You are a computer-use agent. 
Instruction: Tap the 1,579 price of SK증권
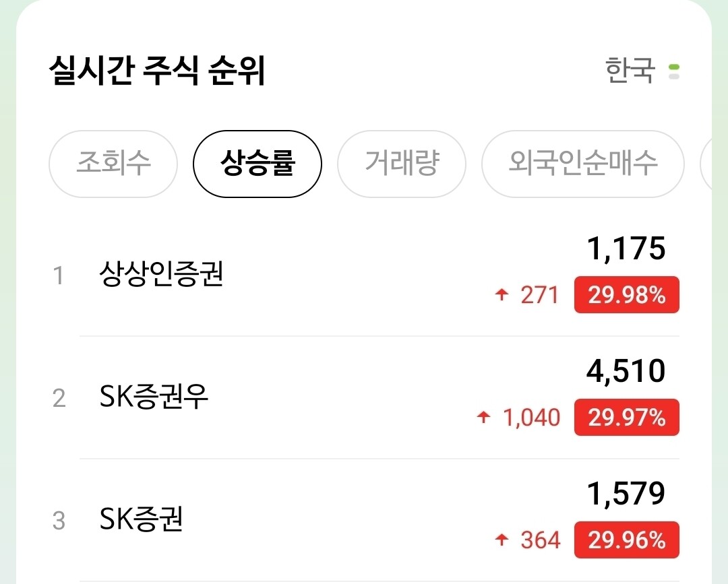coord(626,494)
